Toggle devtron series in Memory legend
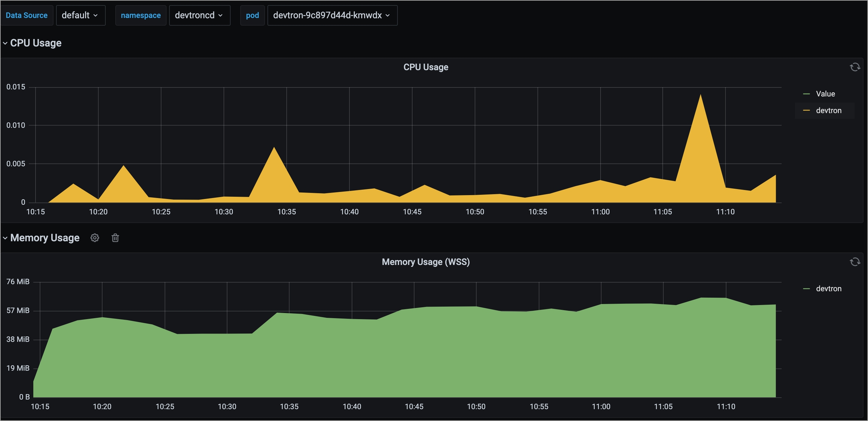This screenshot has width=868, height=421. (x=828, y=289)
